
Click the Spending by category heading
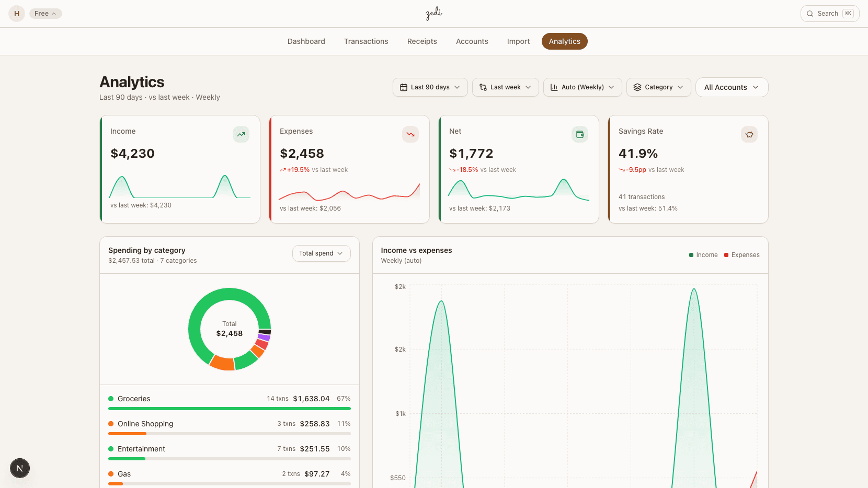pos(147,250)
